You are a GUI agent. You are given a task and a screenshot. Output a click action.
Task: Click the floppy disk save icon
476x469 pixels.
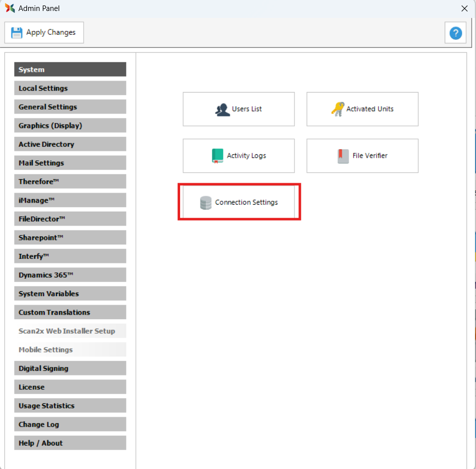(17, 32)
